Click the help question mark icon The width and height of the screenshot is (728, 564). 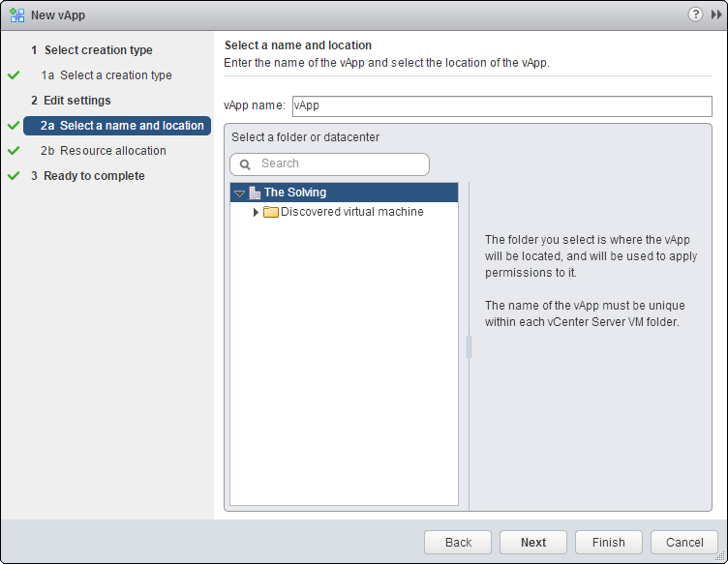[695, 15]
